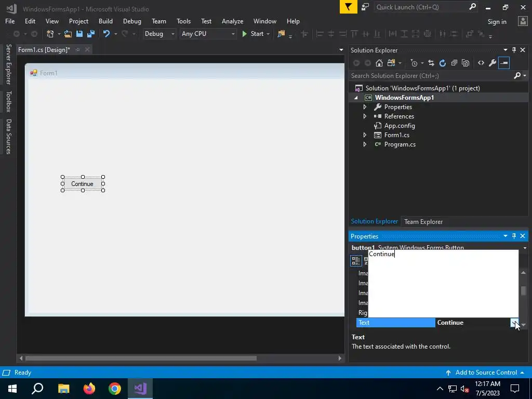
Task: Click the Pending Changes Filter clock icon
Action: click(x=414, y=63)
